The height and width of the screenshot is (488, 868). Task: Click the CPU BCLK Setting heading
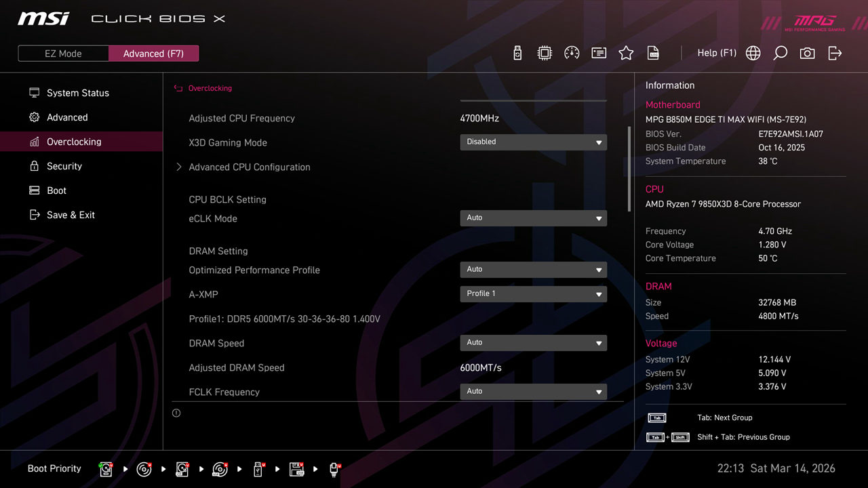228,199
